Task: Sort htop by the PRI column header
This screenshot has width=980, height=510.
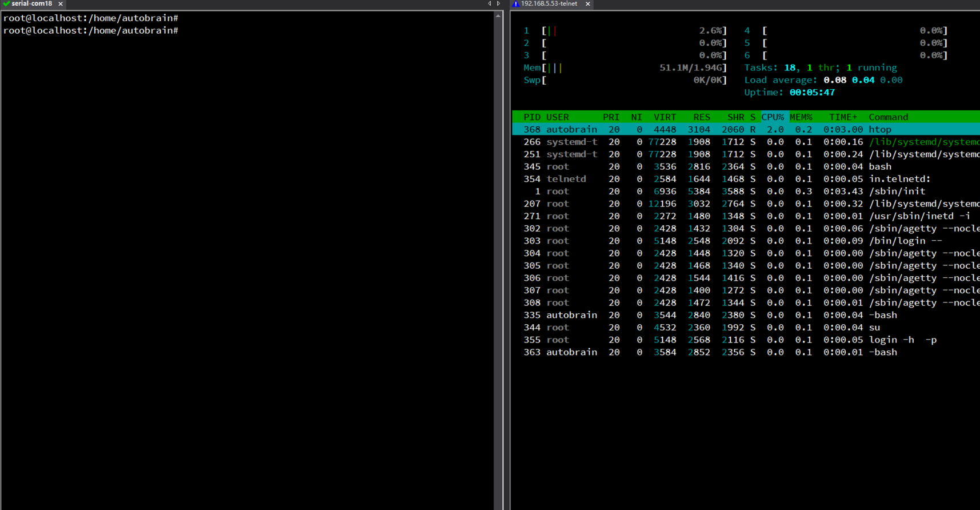Action: point(611,117)
